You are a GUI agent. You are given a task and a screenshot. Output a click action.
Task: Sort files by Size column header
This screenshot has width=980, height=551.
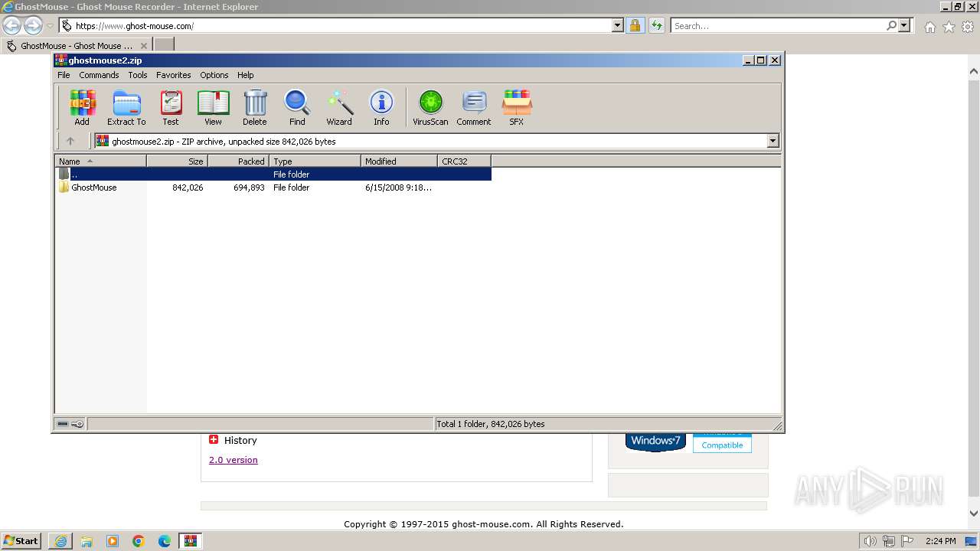[177, 161]
